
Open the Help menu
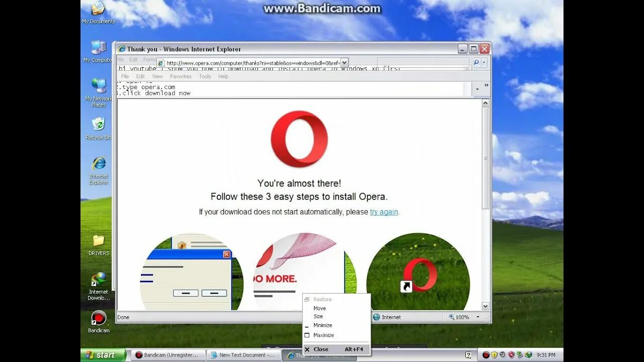pyautogui.click(x=223, y=76)
